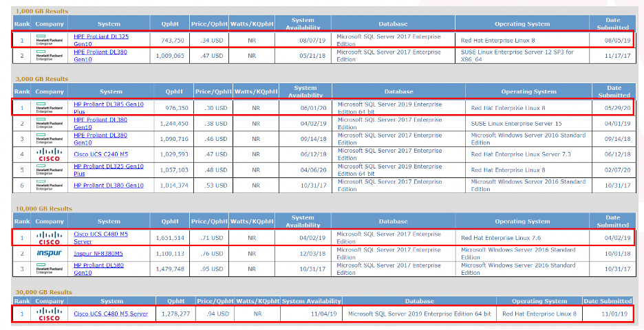Click Company column header in 30,000 GB table
644x330 pixels.
click(x=50, y=301)
